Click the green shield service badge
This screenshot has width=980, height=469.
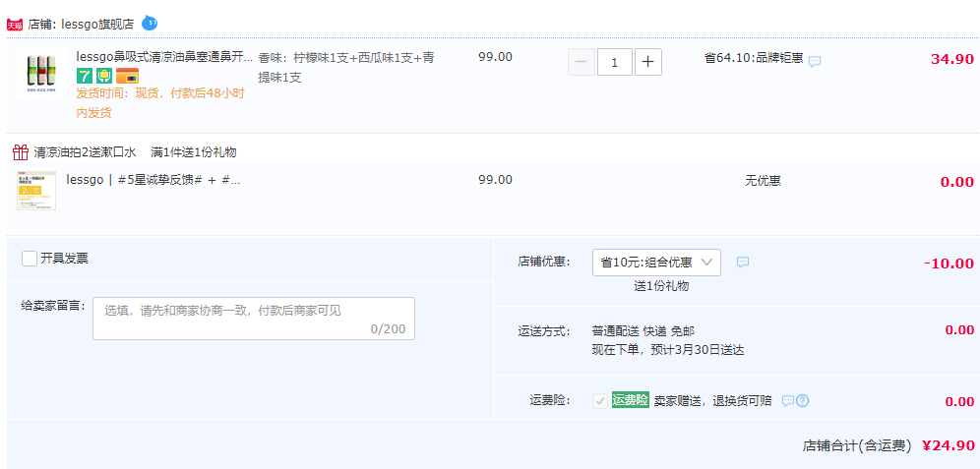click(x=103, y=76)
